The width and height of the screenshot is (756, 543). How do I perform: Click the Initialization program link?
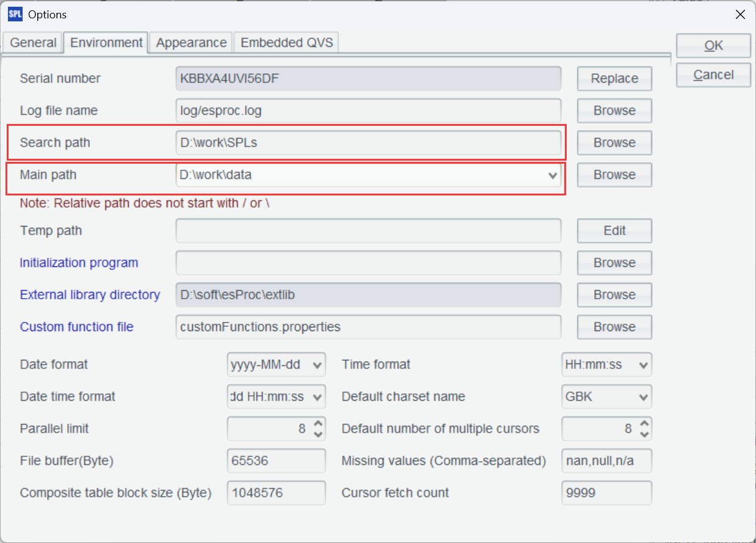(79, 263)
